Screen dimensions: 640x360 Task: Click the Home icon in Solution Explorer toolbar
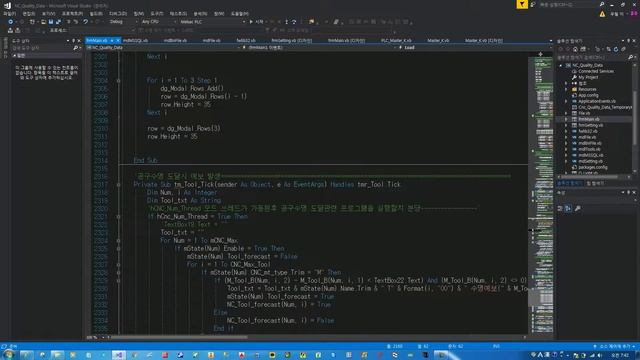(x=575, y=49)
